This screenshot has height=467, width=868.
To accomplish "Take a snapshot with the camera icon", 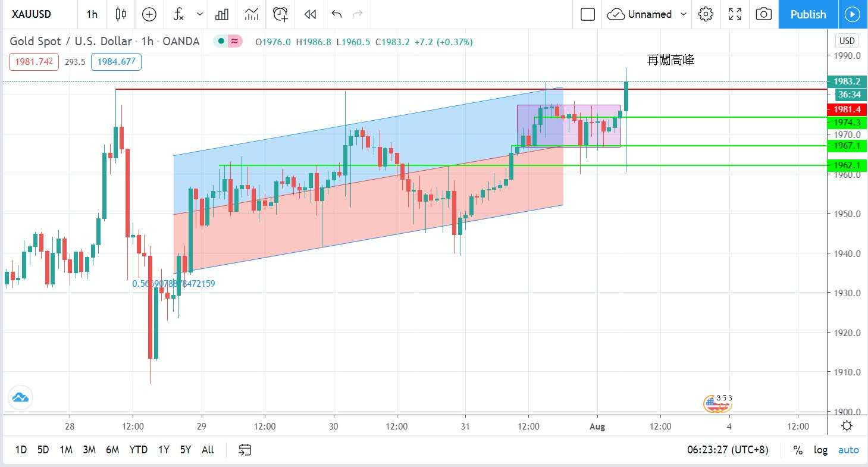I will click(x=764, y=14).
